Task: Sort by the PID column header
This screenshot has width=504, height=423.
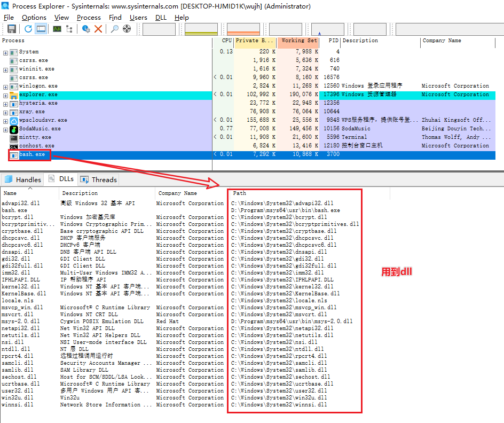Action: (330, 41)
